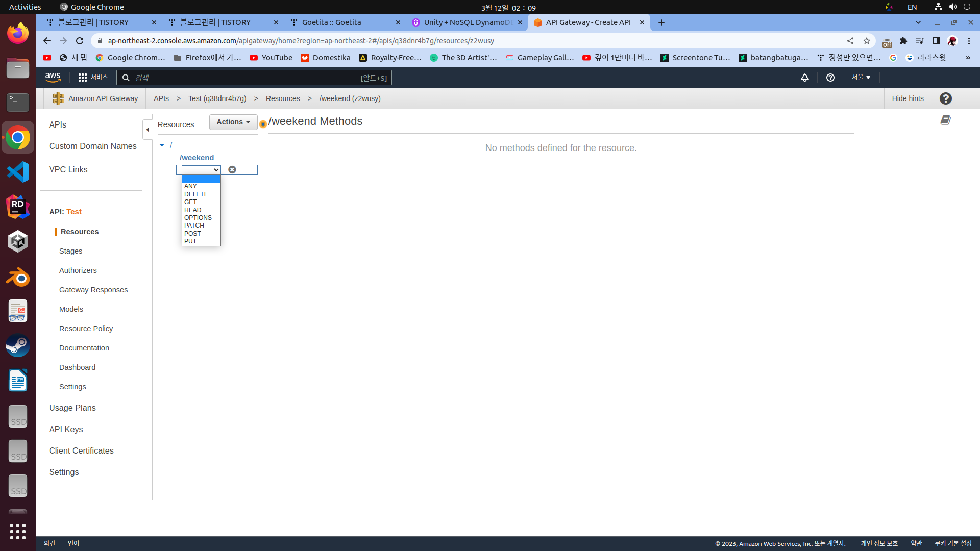Toggle Hide hints
The image size is (980, 551).
[908, 98]
